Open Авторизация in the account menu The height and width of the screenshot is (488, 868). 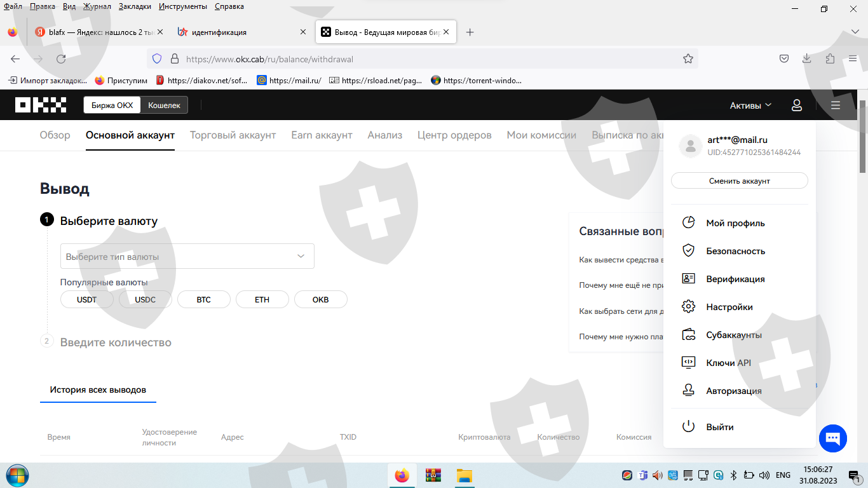[740, 391]
